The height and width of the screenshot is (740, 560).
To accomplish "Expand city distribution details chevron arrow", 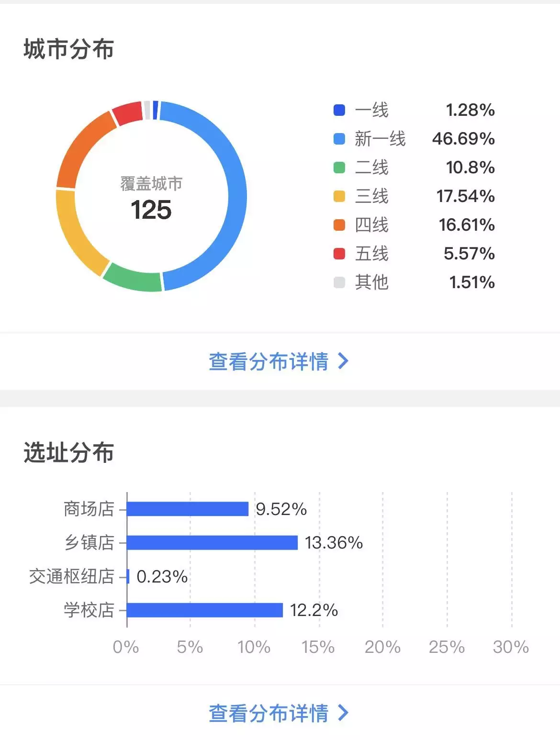I will (x=343, y=361).
